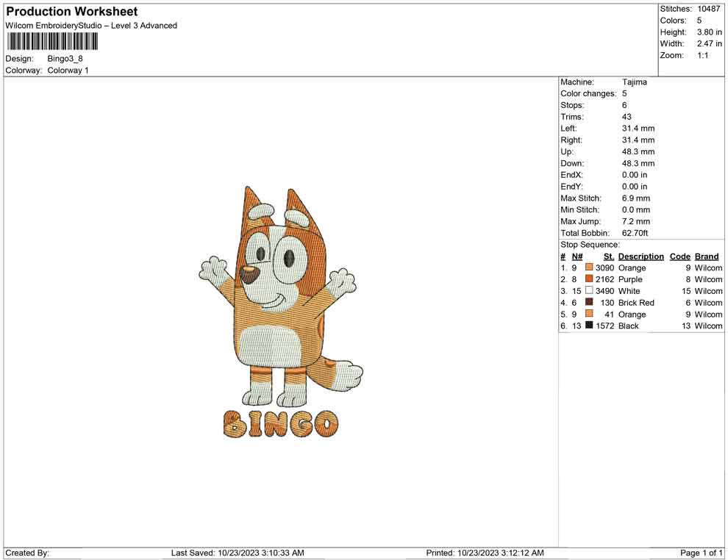
Task: Click the Machine value Tajima
Action: [x=634, y=82]
